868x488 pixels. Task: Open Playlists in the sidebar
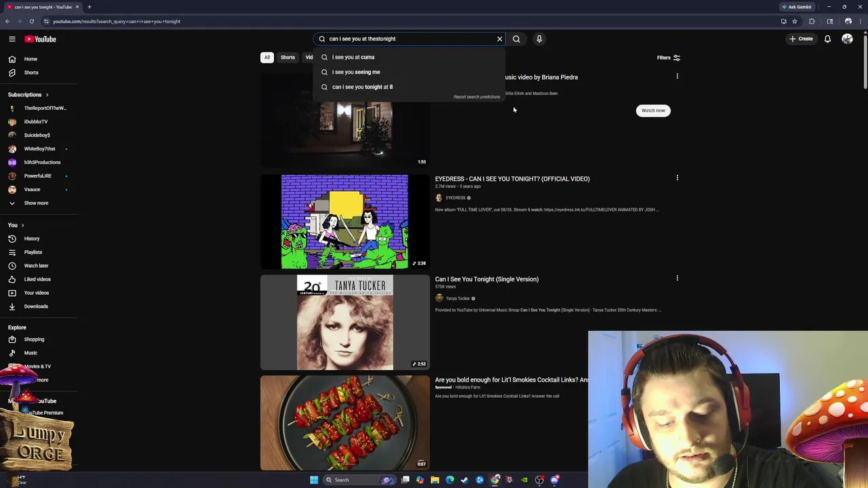coord(38,252)
